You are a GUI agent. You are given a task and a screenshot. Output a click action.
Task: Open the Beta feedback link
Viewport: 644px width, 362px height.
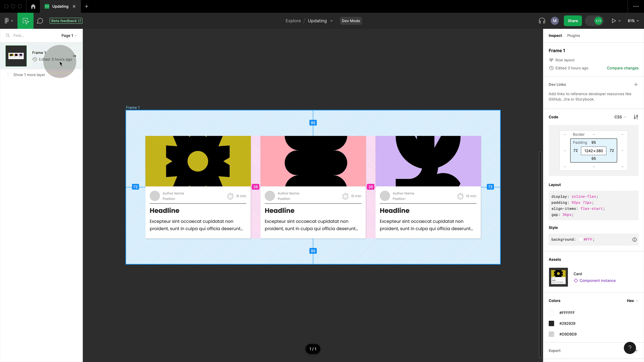66,21
